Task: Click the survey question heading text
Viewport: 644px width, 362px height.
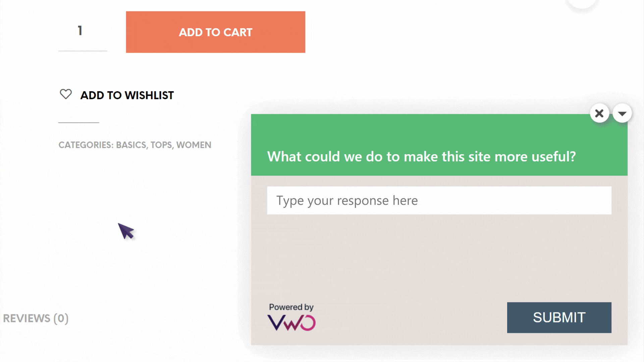Action: 422,157
